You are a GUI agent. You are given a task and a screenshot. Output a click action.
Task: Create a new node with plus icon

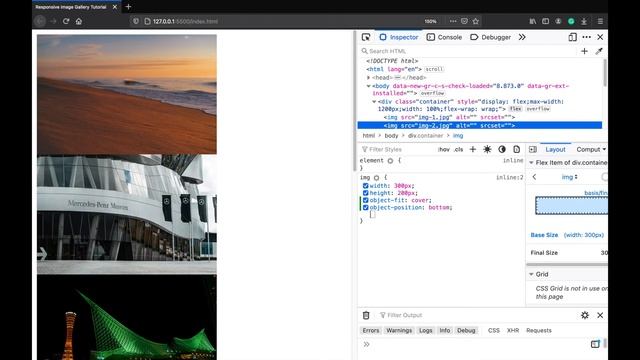point(584,51)
